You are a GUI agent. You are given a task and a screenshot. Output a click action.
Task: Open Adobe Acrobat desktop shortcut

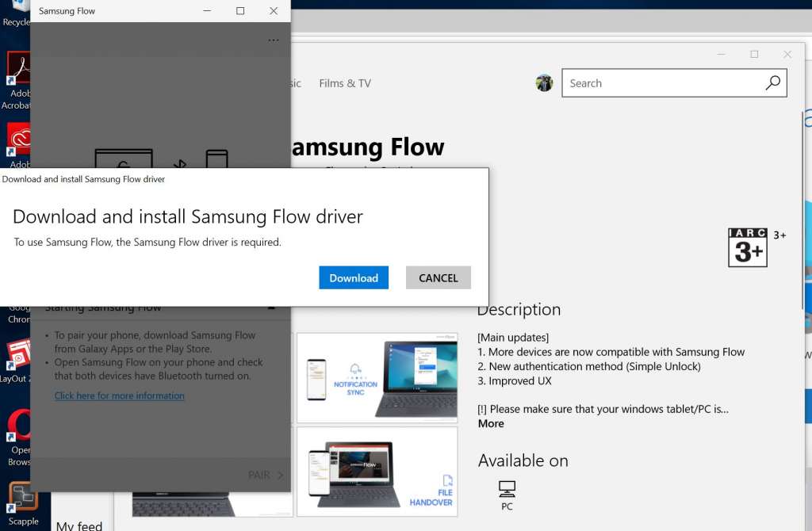point(17,71)
